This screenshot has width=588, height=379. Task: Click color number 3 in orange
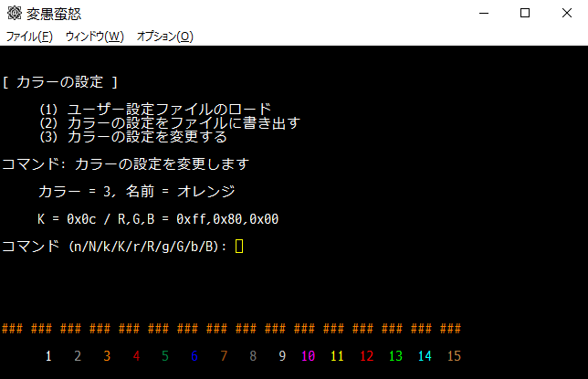tap(107, 356)
